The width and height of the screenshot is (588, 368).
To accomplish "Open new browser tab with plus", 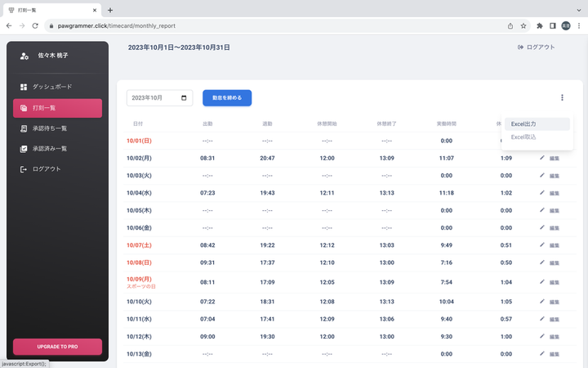I will (110, 10).
